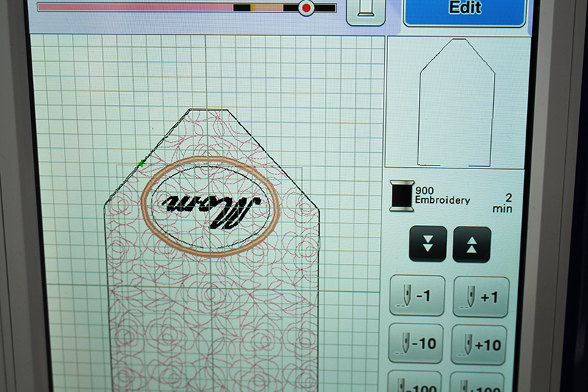588x392 pixels.
Task: Tap the 2 min stitch time indicator
Action: [505, 203]
